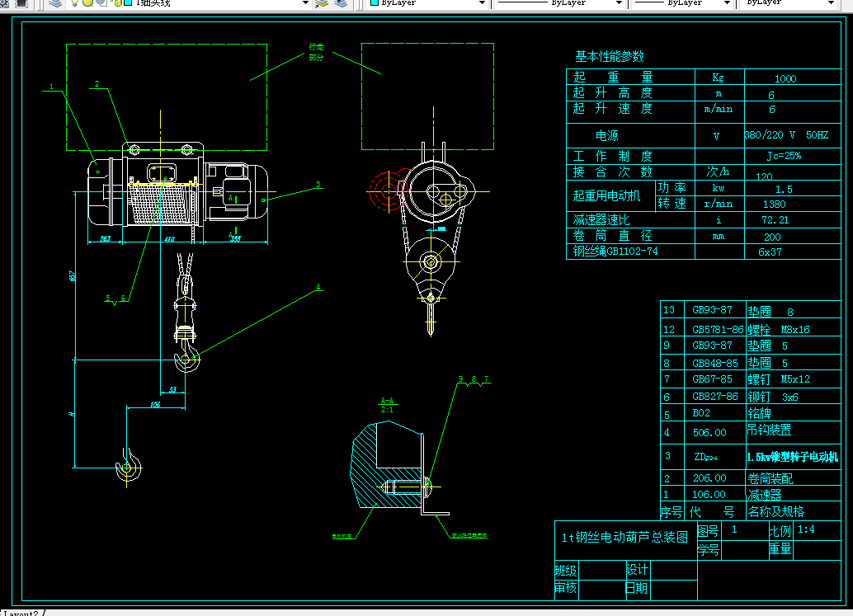The width and height of the screenshot is (853, 616).
Task: Toggle layer freeze sun icon
Action: point(87,2)
